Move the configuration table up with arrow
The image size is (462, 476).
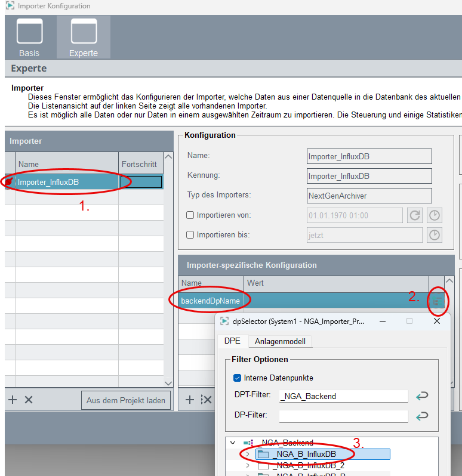click(x=449, y=281)
